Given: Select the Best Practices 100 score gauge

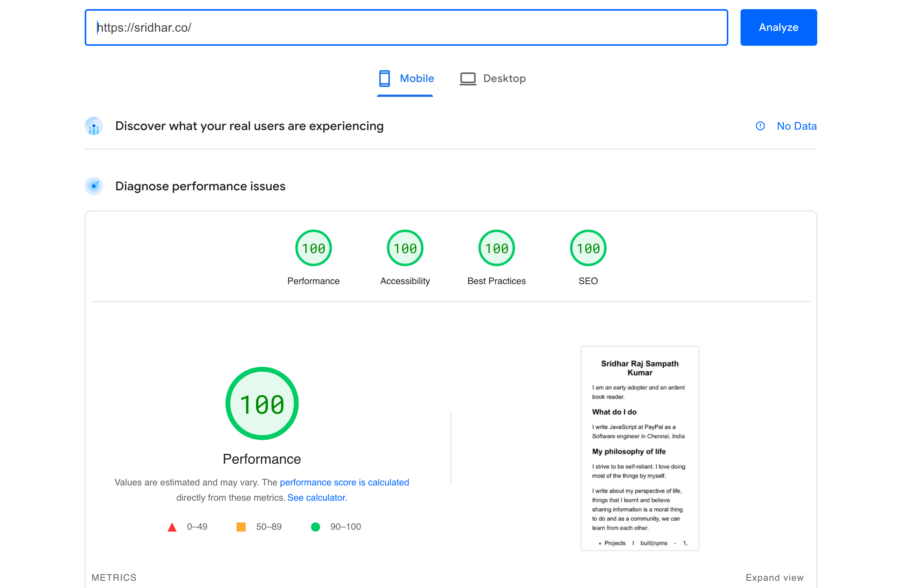Looking at the screenshot, I should point(496,249).
